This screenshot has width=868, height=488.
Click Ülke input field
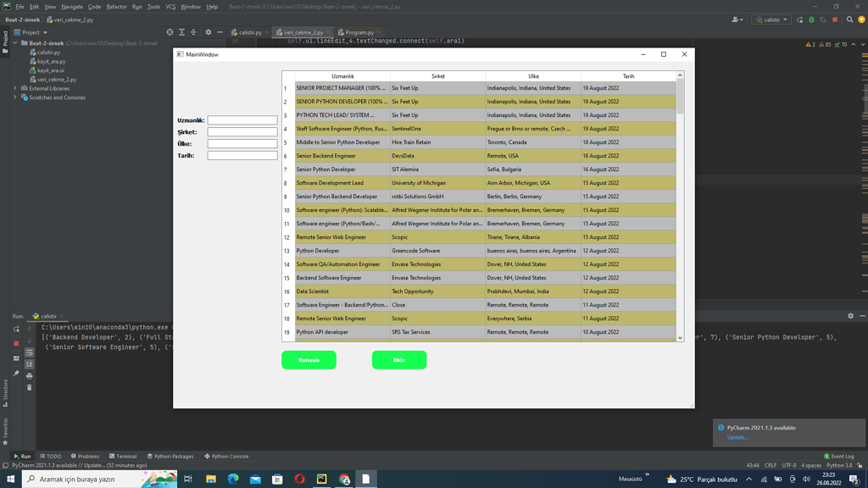(x=242, y=144)
